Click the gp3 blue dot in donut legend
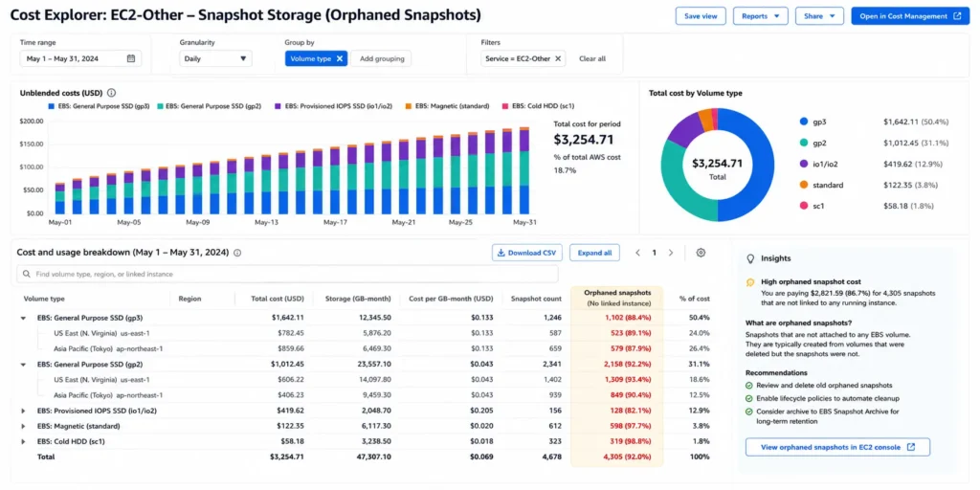Viewport: 980px width, 490px height. tap(803, 122)
